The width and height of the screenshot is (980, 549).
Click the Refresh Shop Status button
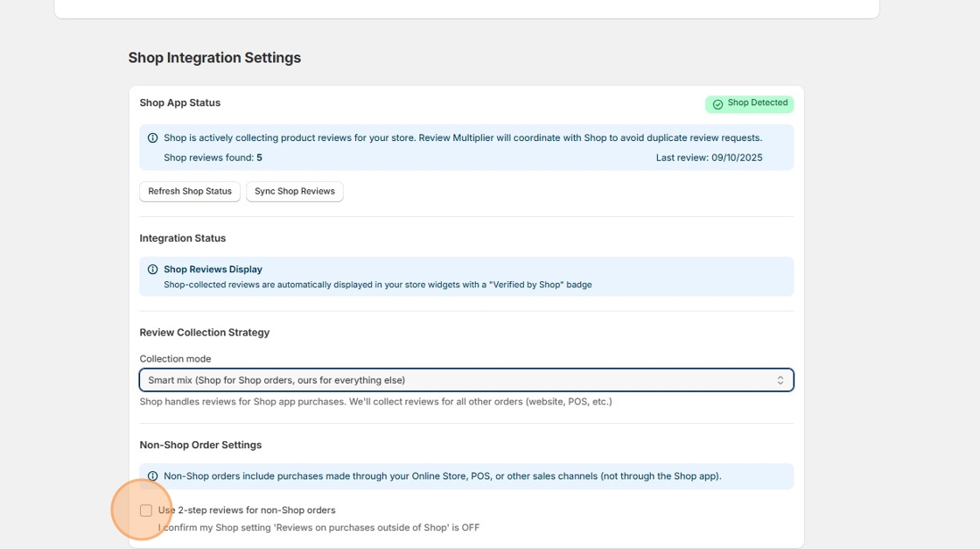point(189,191)
